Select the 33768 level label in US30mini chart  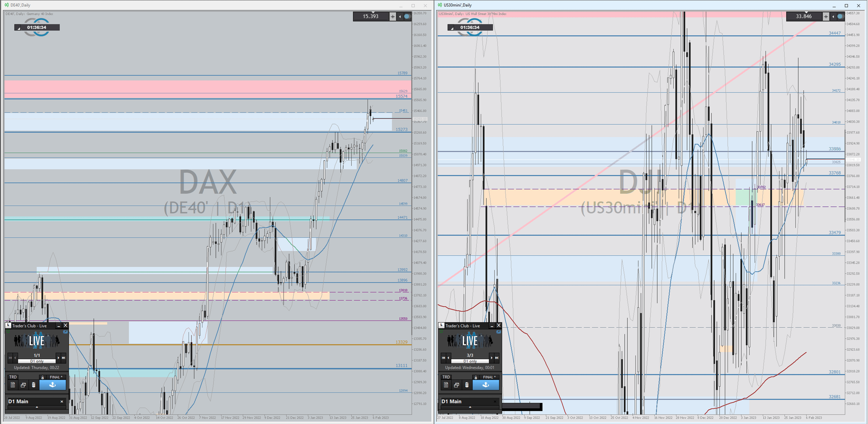tap(835, 172)
